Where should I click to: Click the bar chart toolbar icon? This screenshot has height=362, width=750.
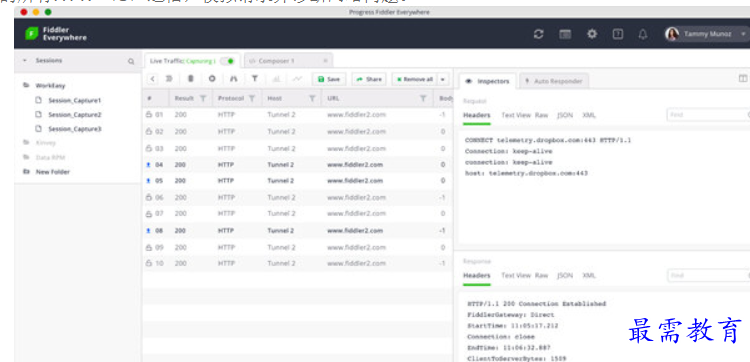click(276, 79)
